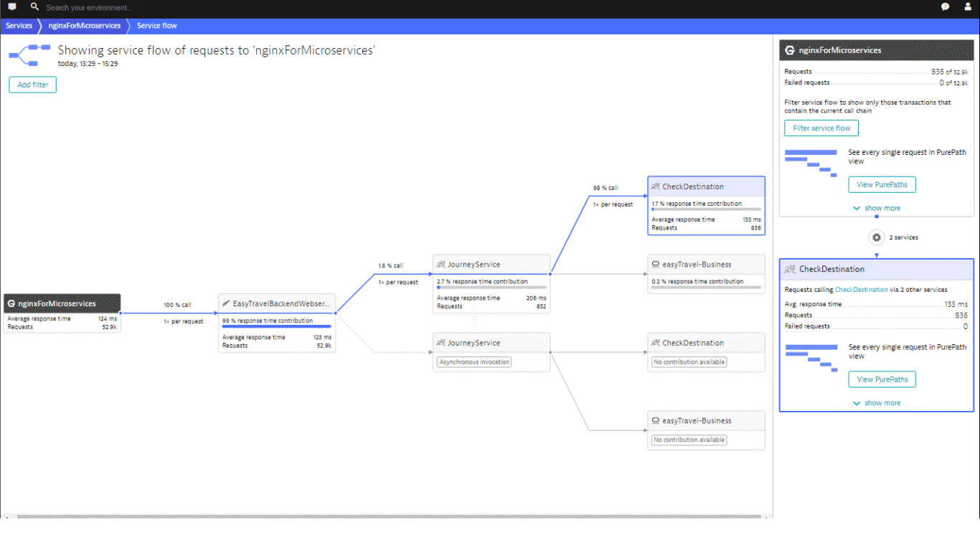Select Service flow in the breadcrumb
980x550 pixels.
[x=156, y=25]
